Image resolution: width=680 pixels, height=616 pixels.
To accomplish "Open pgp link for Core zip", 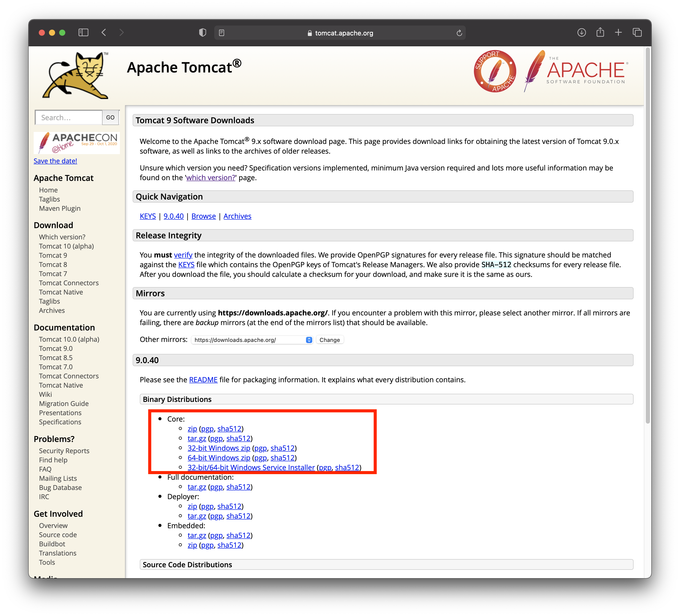I will 207,429.
